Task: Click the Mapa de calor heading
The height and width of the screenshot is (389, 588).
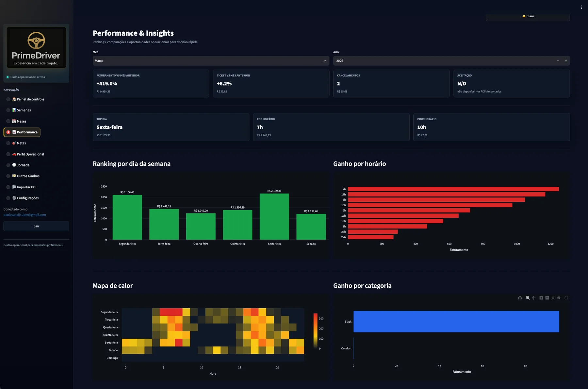Action: [x=113, y=286]
